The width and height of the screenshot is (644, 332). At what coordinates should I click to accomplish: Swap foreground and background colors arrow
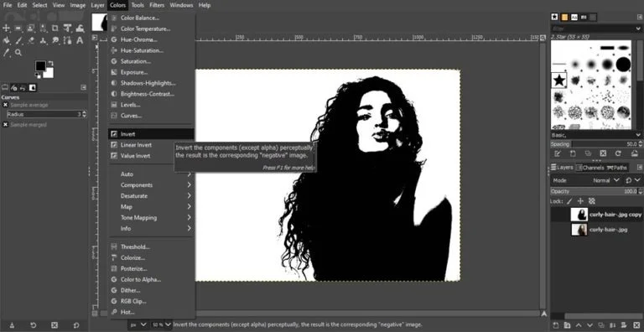[50, 63]
